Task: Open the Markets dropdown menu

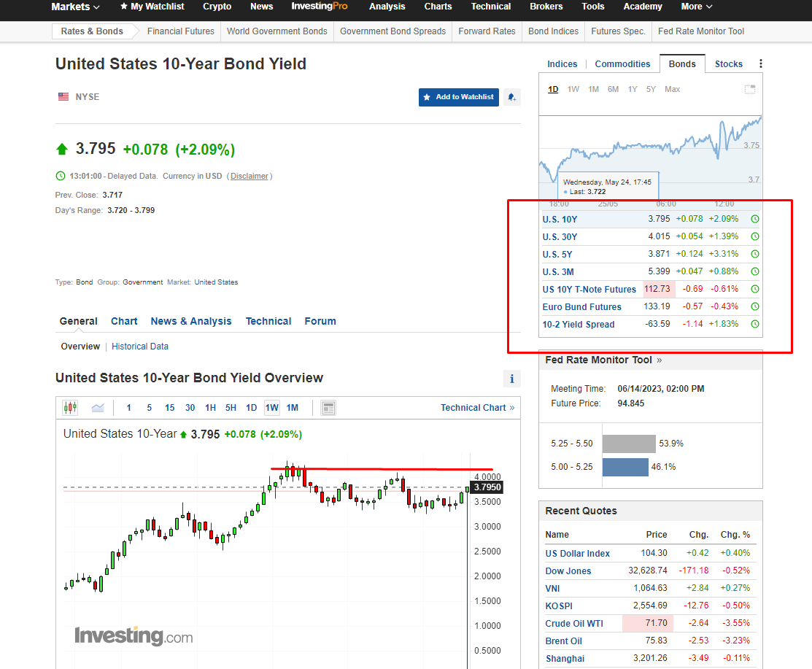Action: point(76,7)
